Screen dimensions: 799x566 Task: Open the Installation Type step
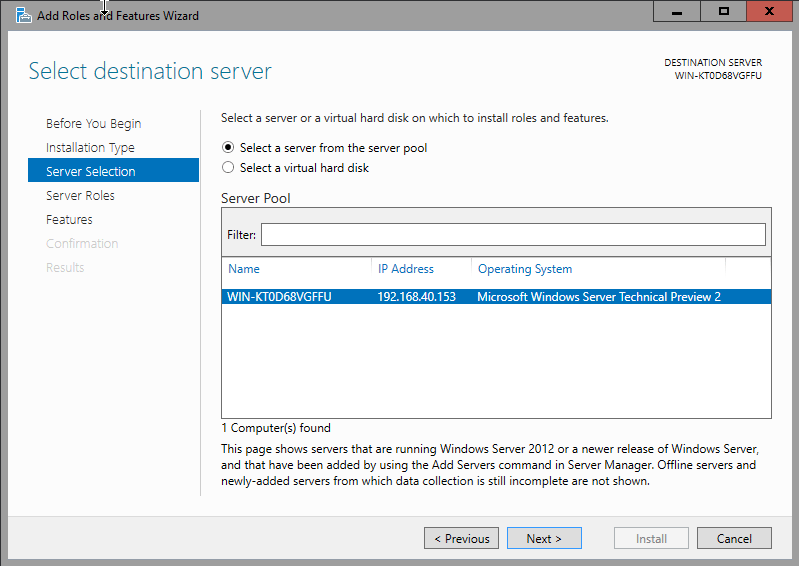(90, 148)
